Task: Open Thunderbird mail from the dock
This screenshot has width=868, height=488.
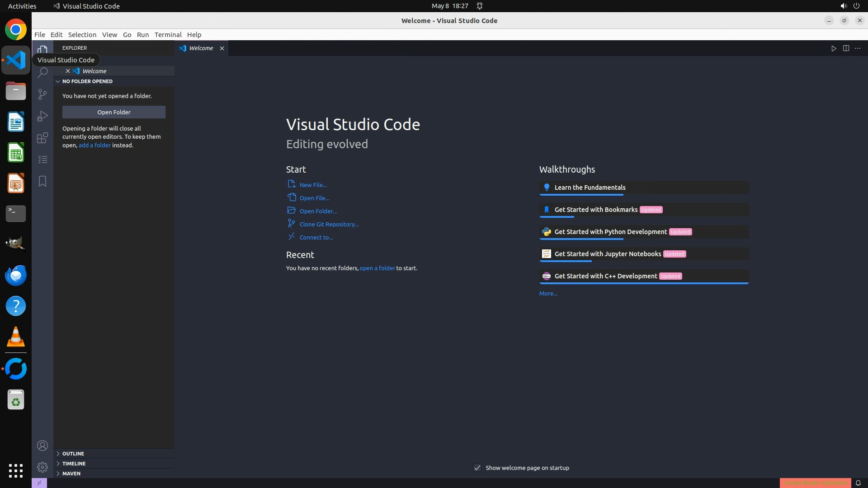Action: point(16,275)
